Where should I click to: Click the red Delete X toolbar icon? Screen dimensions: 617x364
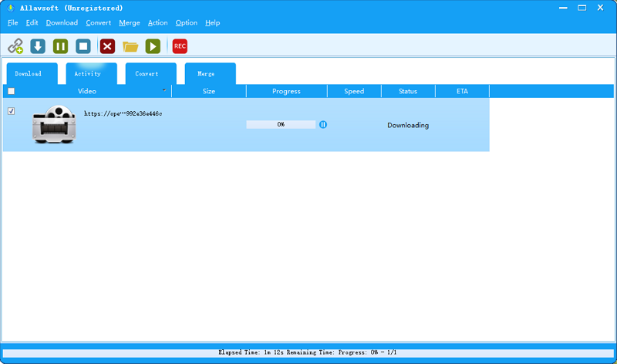[x=107, y=46]
